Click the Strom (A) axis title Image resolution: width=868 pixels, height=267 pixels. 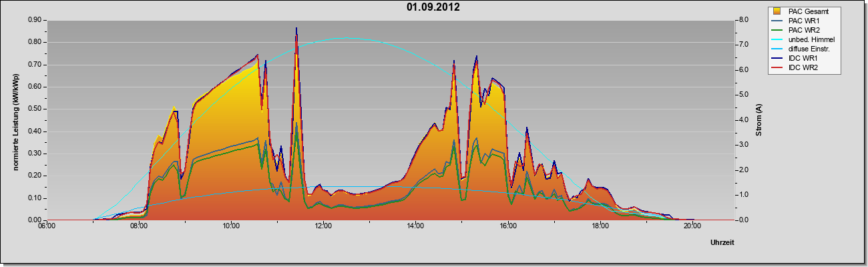pyautogui.click(x=759, y=120)
